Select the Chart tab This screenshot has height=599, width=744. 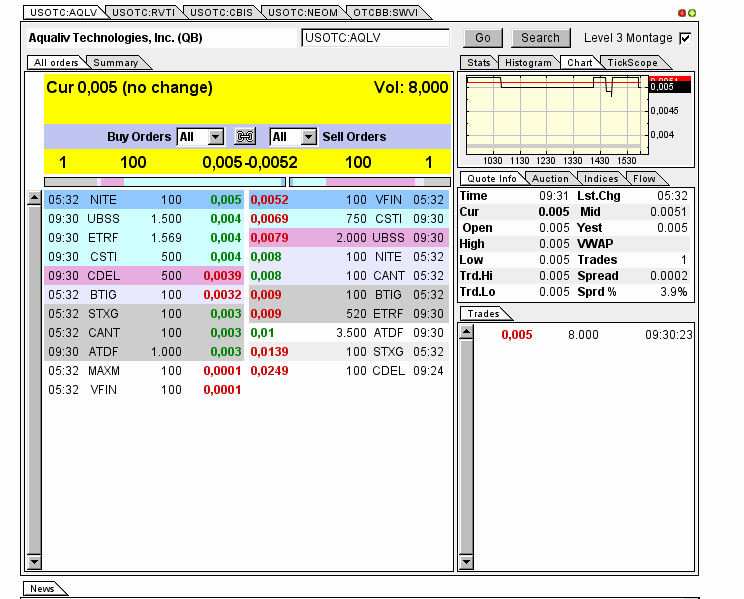pyautogui.click(x=579, y=63)
